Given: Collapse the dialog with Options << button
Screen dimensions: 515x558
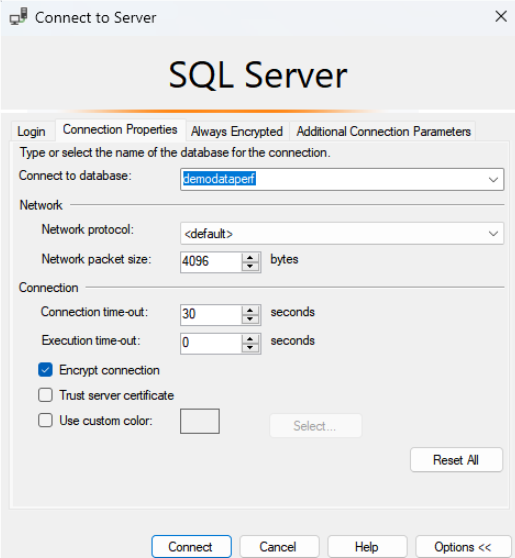Looking at the screenshot, I should 463,547.
